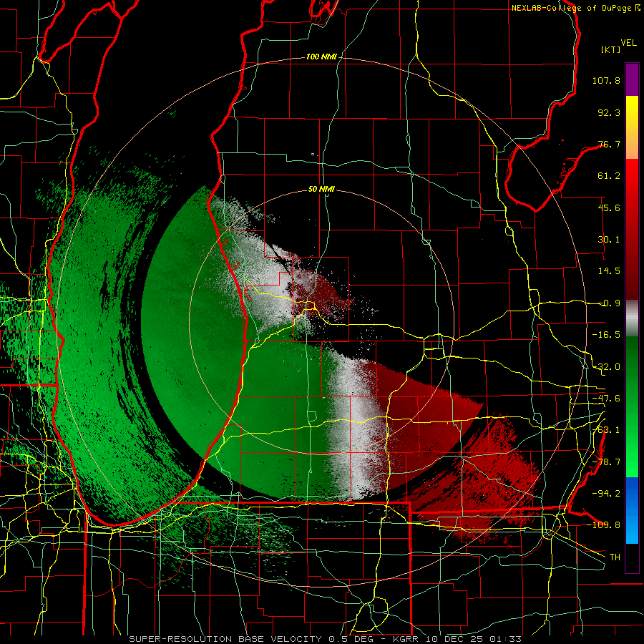644x644 pixels.
Task: Click the 76.7 velocity scale value
Action: point(609,144)
